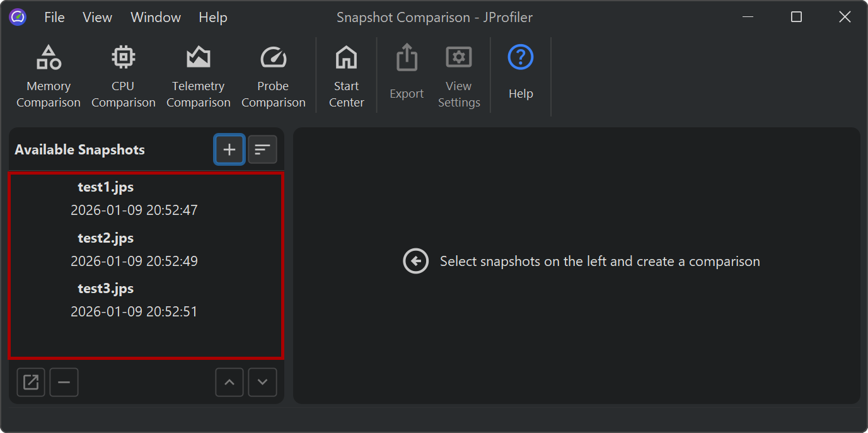The height and width of the screenshot is (433, 868).
Task: Open the Help menu
Action: (x=213, y=18)
